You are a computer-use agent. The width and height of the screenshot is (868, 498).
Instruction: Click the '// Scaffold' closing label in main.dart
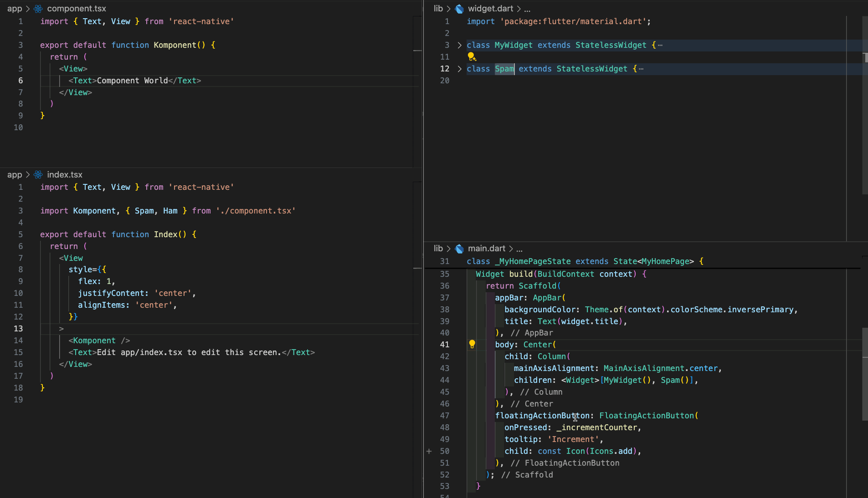coord(527,475)
